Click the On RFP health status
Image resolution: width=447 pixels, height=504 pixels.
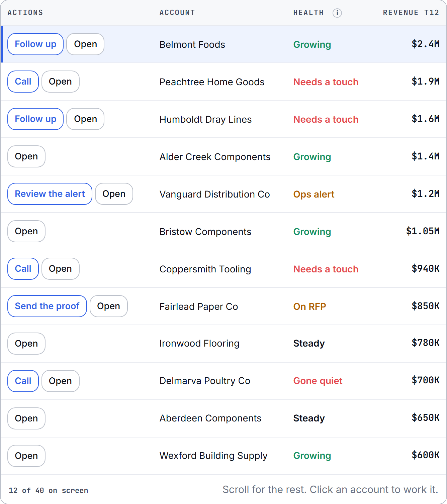pos(309,306)
